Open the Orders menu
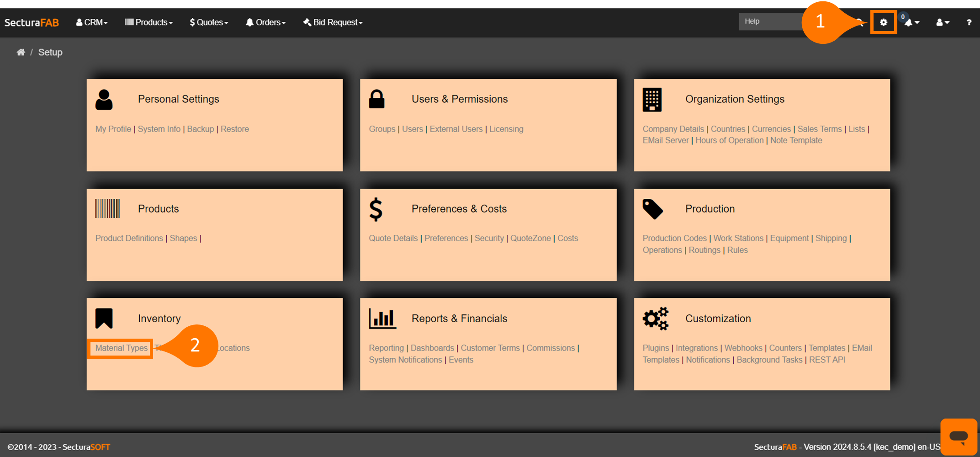The image size is (980, 457). 265,22
